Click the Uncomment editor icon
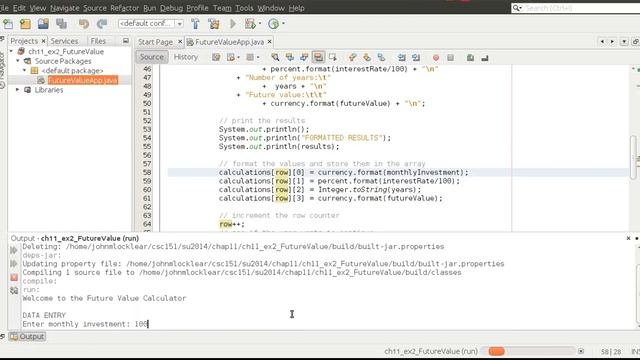Viewport: 640px width, 360px height. (x=485, y=58)
